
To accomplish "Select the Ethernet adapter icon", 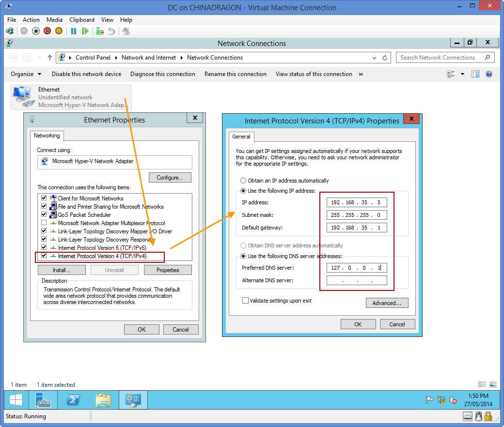I will tap(23, 97).
